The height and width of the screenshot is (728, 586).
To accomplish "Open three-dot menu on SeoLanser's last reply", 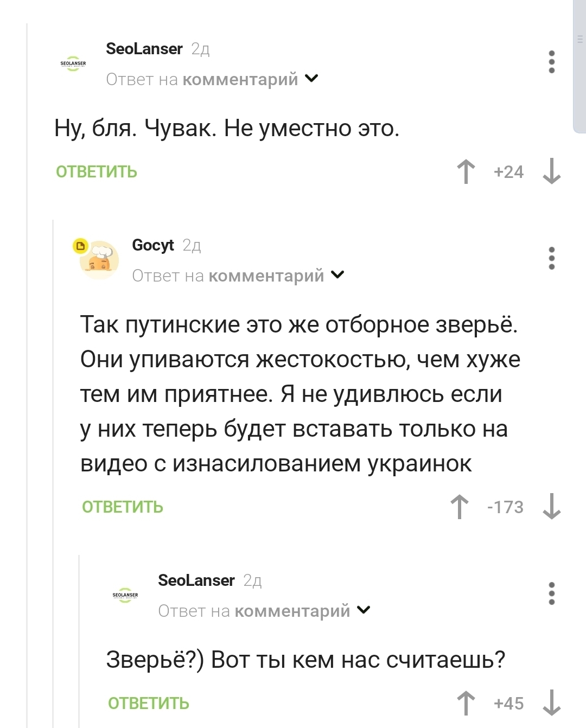I will coord(551,593).
